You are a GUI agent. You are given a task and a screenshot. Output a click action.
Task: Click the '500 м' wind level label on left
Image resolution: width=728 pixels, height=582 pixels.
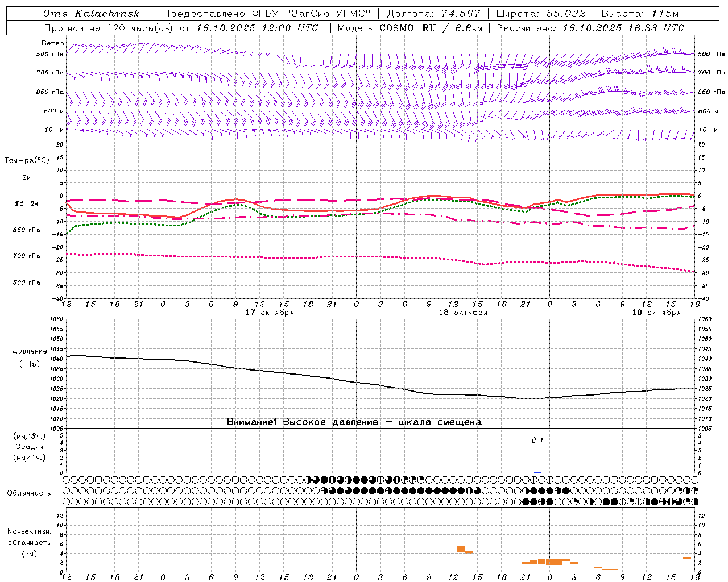54,111
